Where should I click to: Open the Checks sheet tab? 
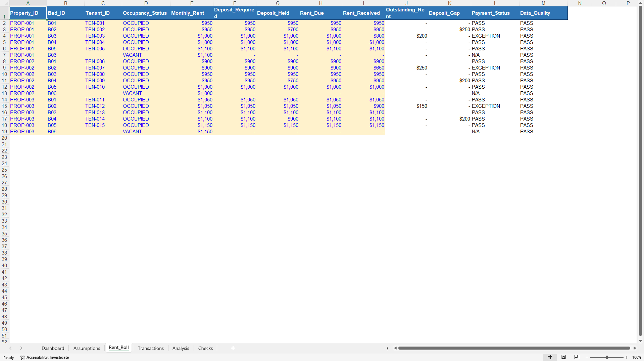[x=205, y=348]
